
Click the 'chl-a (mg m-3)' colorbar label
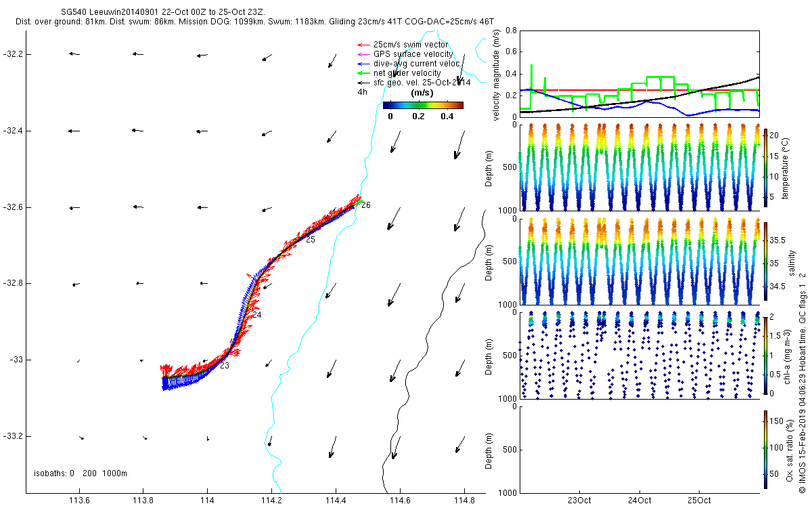(x=786, y=356)
